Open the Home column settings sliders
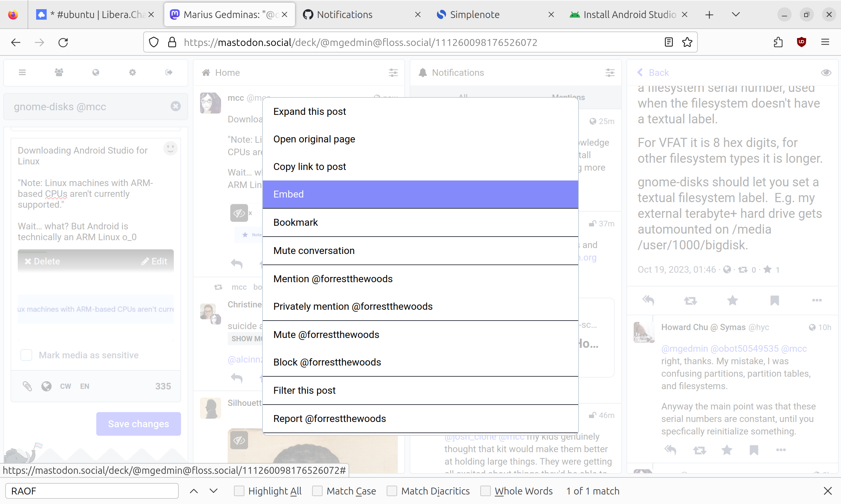841x504 pixels. point(393,72)
